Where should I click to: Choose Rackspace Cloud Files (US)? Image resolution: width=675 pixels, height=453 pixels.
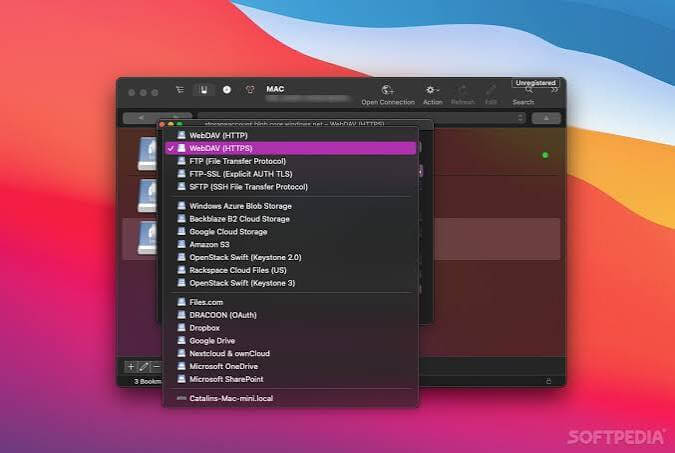(291, 270)
